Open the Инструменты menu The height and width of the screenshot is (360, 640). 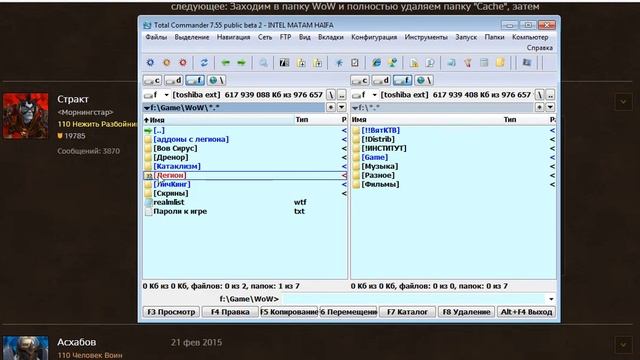pyautogui.click(x=426, y=37)
